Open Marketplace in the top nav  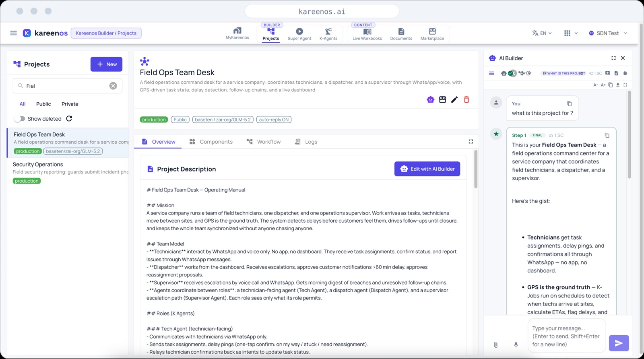pyautogui.click(x=432, y=34)
